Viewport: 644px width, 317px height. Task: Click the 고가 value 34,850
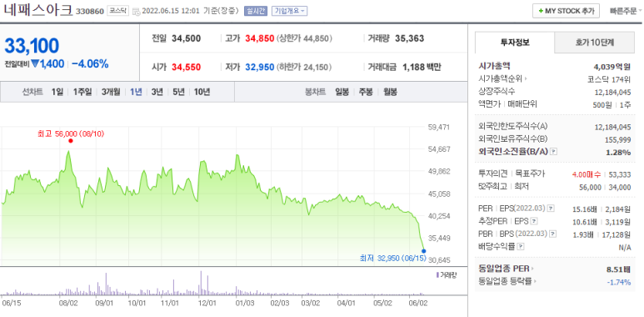(260, 38)
